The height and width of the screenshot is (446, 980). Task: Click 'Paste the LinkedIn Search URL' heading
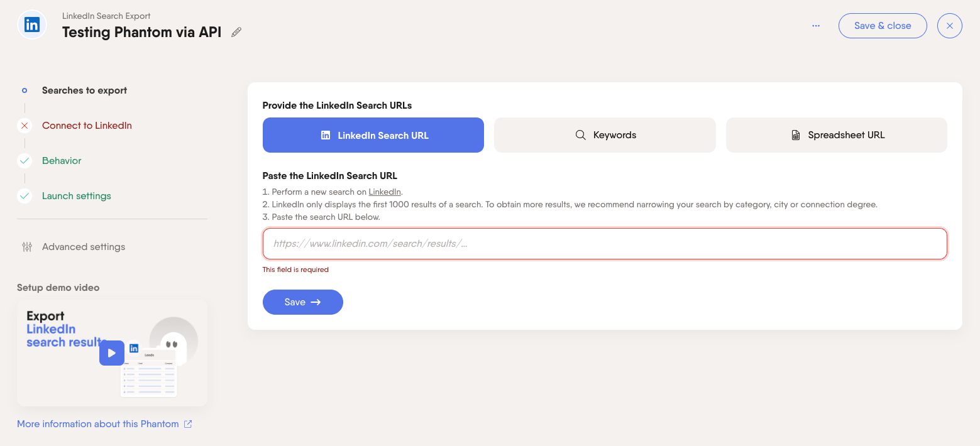[330, 176]
